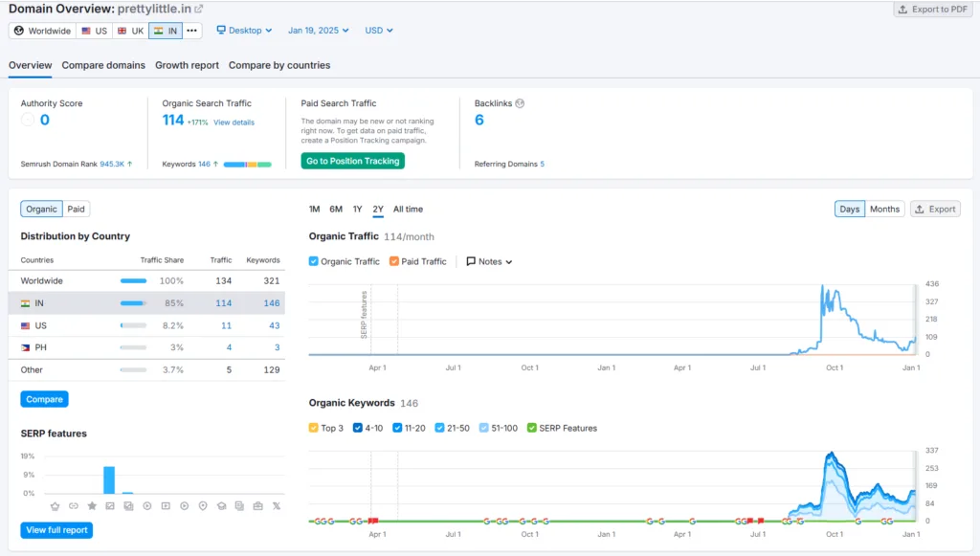Open the Compare by countries tab
The width and height of the screenshot is (980, 556).
click(x=279, y=65)
